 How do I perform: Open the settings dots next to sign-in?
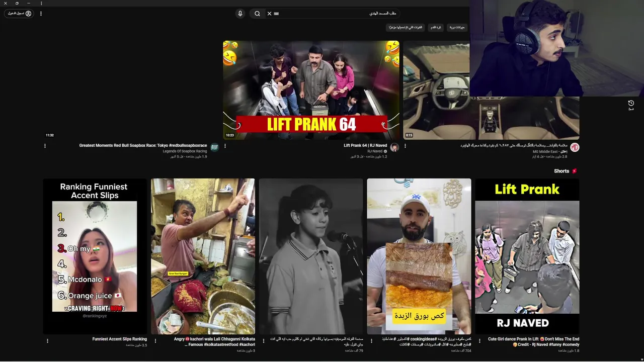tap(41, 14)
